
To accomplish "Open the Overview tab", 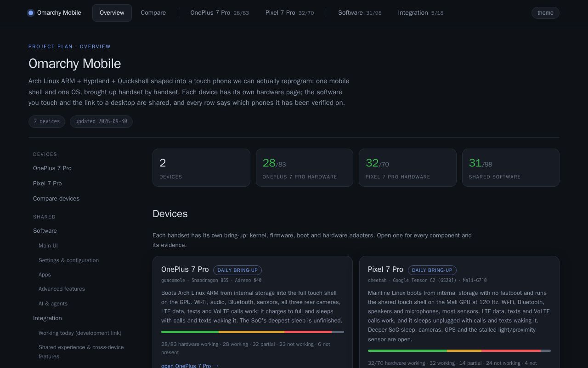I will tap(112, 13).
